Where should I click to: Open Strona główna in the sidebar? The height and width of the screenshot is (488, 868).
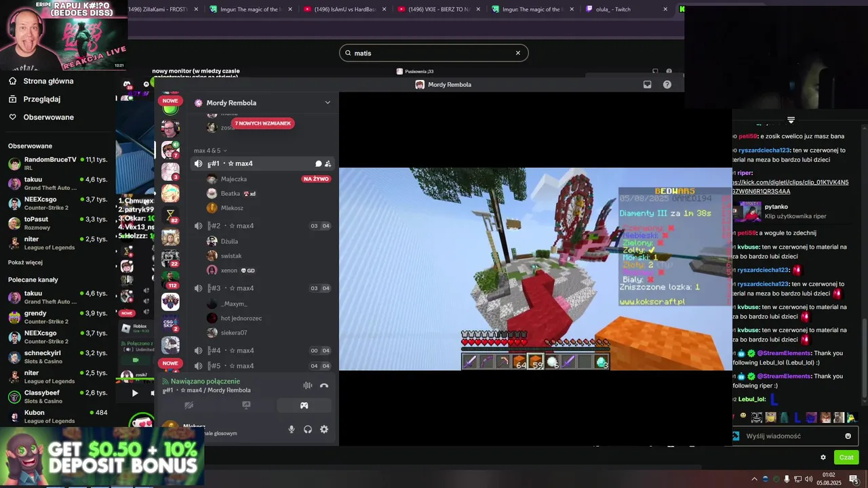41,81
